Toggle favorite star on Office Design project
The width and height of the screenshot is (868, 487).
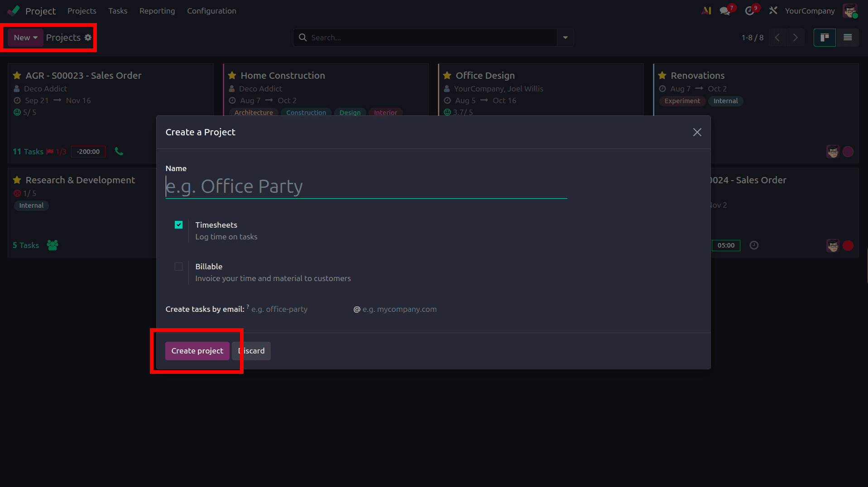(x=447, y=75)
